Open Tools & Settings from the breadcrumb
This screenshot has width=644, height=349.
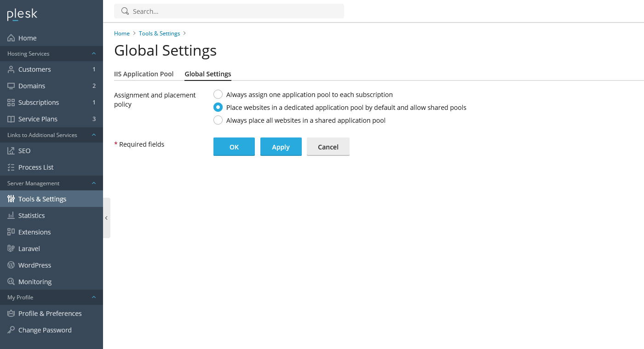(x=159, y=33)
